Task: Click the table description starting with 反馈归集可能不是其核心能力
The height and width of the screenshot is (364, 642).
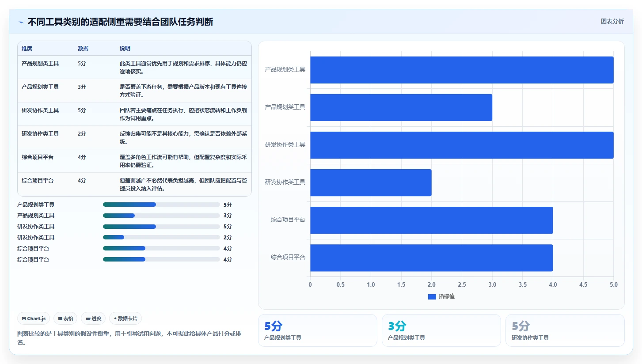Action: point(183,137)
